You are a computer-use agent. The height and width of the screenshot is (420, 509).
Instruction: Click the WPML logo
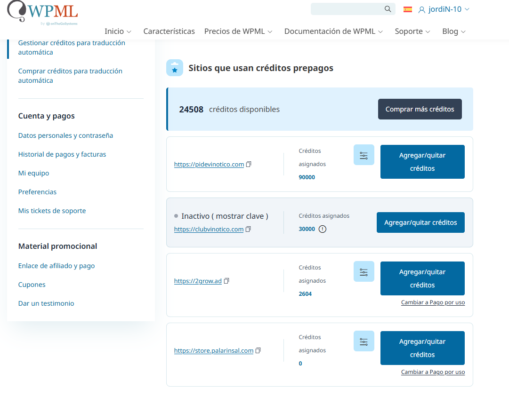pos(42,13)
